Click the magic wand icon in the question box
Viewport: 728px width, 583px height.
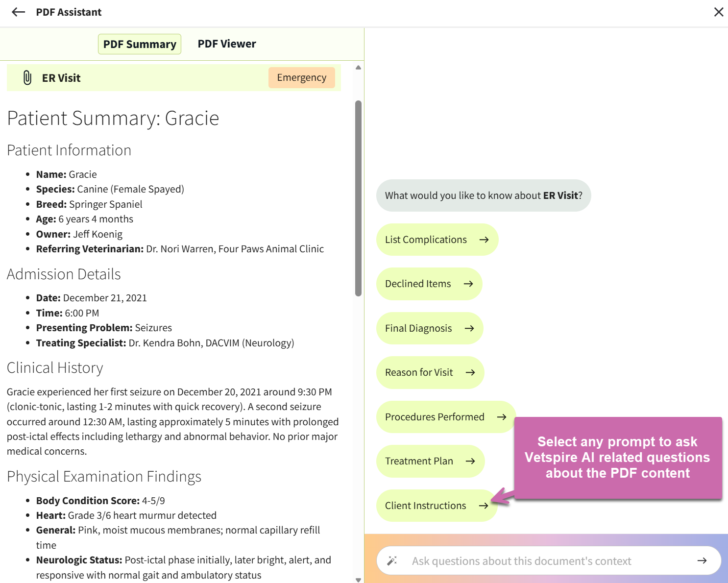392,560
